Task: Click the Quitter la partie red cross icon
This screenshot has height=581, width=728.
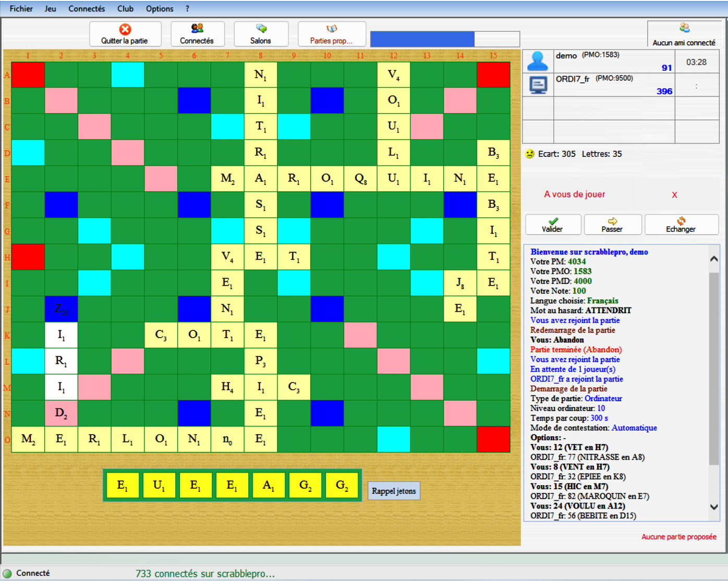Action: (125, 29)
